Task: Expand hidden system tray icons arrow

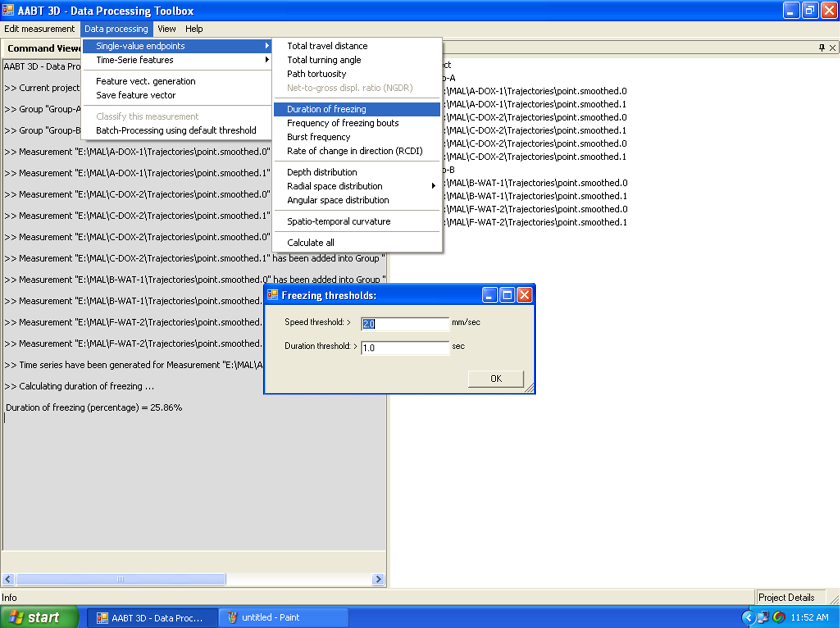Action: [x=748, y=617]
